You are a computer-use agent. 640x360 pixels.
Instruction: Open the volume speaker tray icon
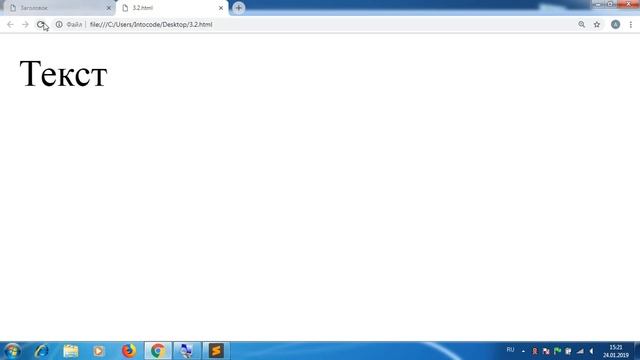[x=591, y=351]
